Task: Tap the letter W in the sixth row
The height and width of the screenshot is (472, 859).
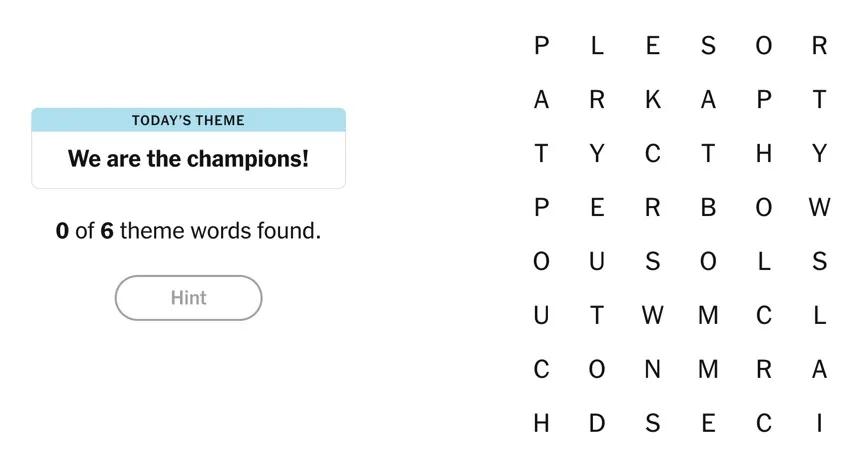Action: 652,316
